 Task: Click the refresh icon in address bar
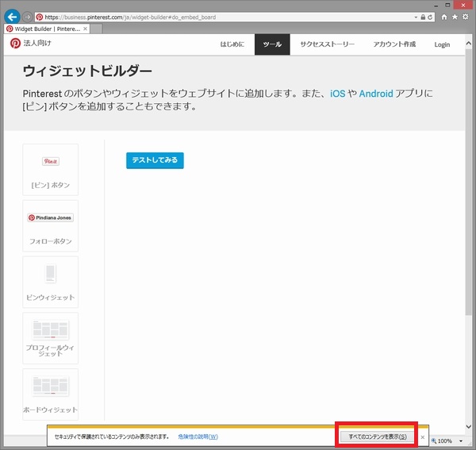428,17
